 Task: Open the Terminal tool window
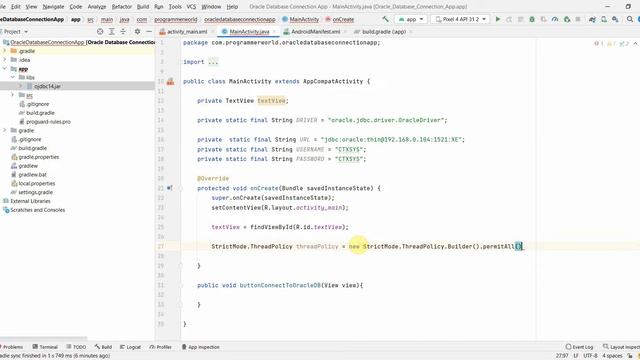[45, 347]
